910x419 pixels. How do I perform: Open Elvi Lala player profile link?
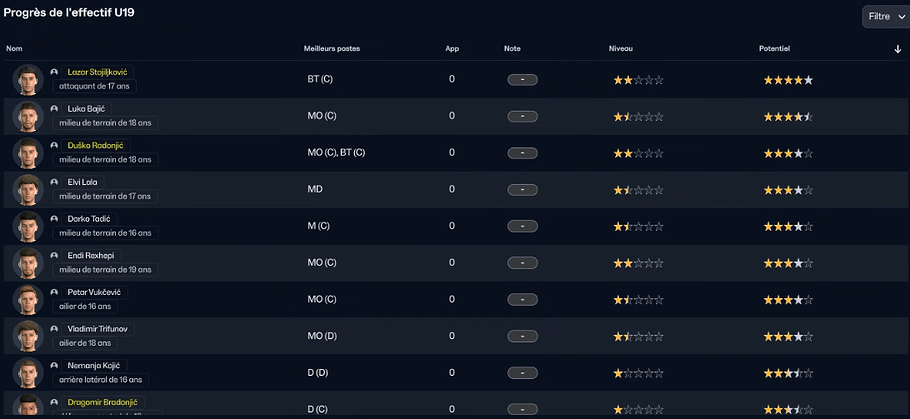82,182
